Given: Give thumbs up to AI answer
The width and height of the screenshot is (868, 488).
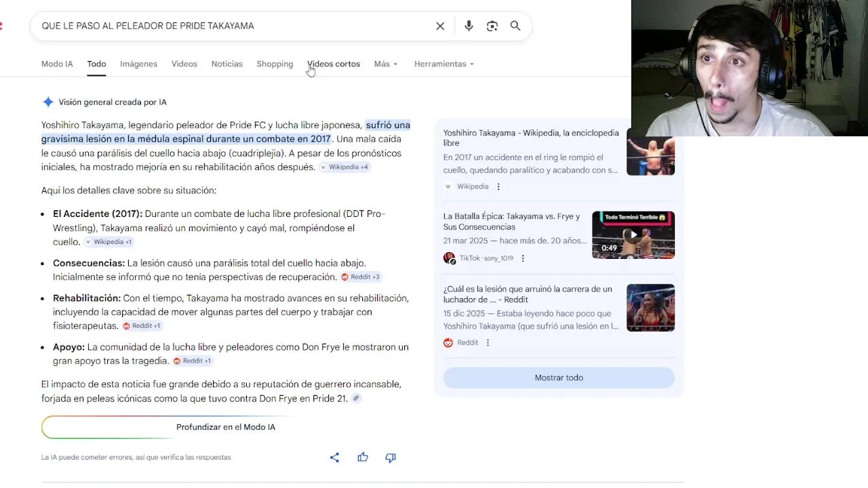Looking at the screenshot, I should 363,457.
